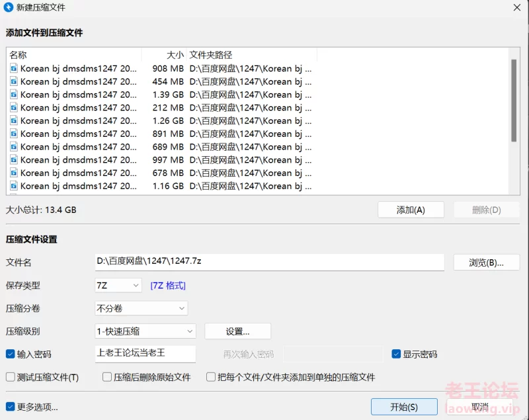The image size is (529, 420).
Task: Click the 取消 button
Action: pos(480,407)
